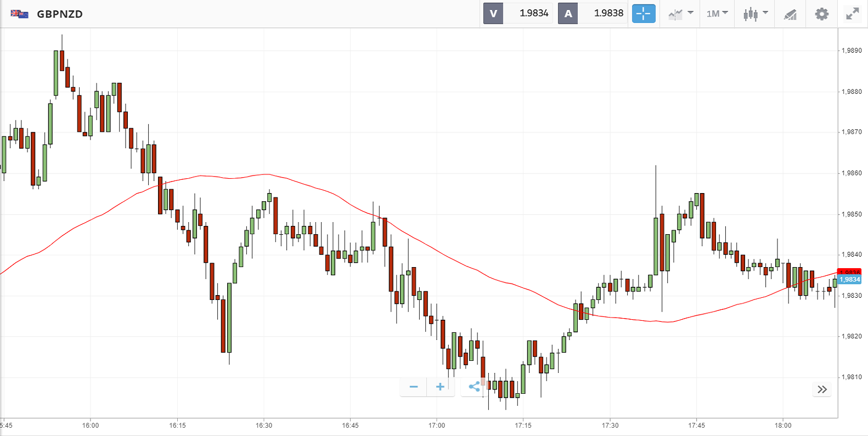Open the 1M timeframe dropdown
Viewport: 868px width, 436px height.
point(717,14)
